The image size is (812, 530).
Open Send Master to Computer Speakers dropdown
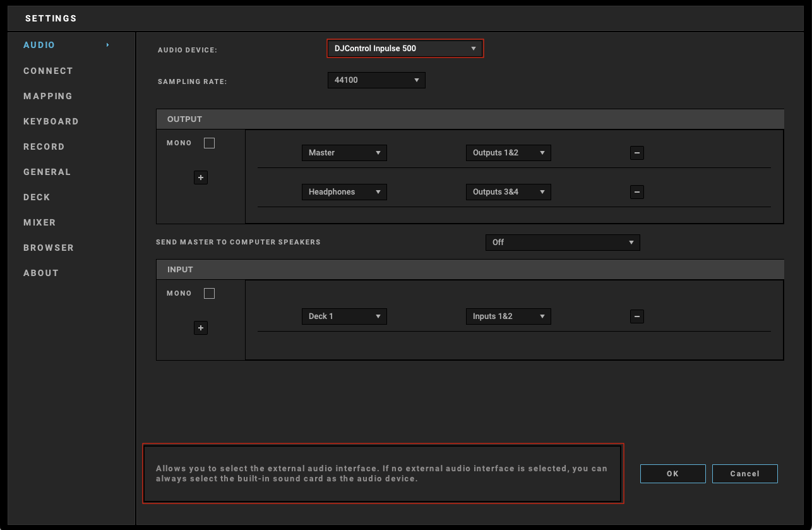coord(562,243)
